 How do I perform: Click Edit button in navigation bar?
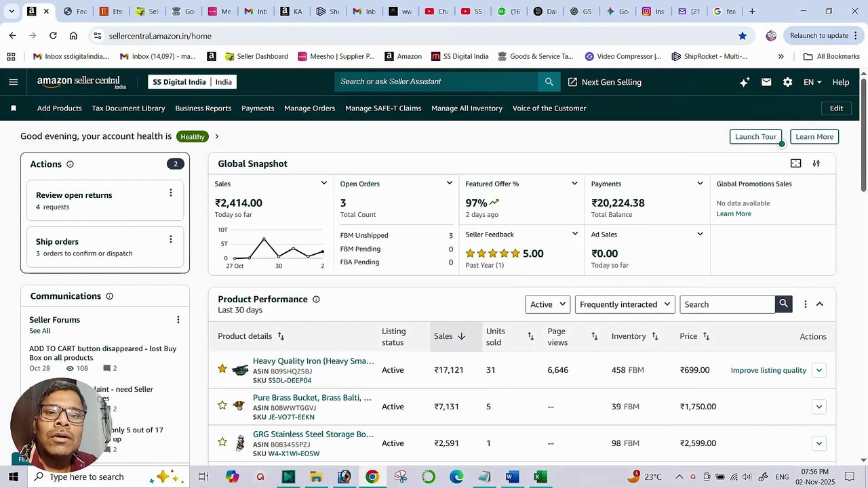[x=836, y=108]
